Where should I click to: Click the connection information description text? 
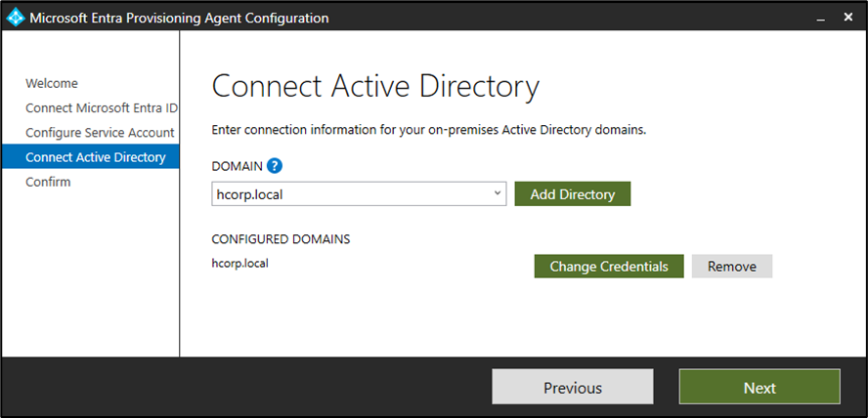coord(429,130)
